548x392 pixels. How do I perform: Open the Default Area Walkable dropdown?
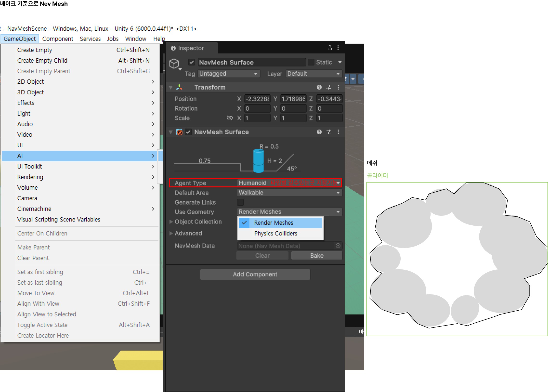tap(289, 193)
